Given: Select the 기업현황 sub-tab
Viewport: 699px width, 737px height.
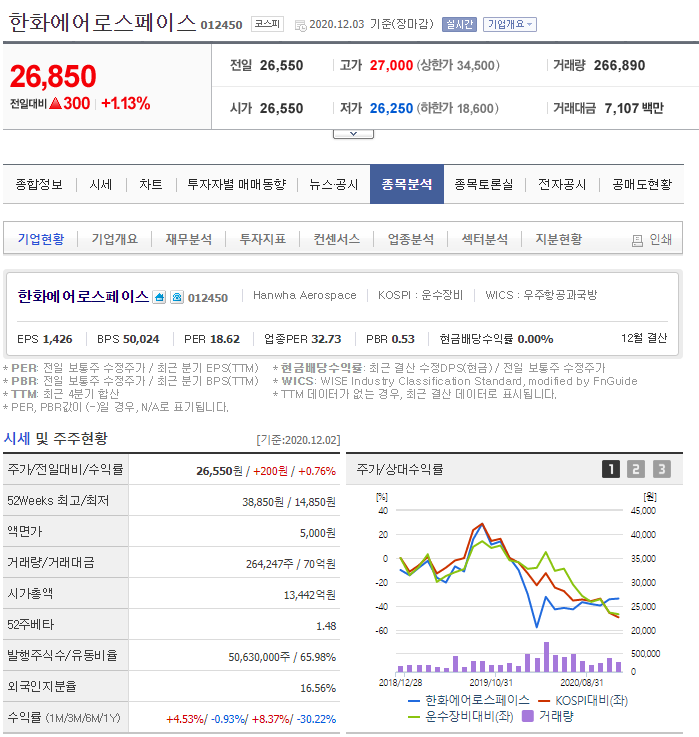Looking at the screenshot, I should tap(41, 239).
